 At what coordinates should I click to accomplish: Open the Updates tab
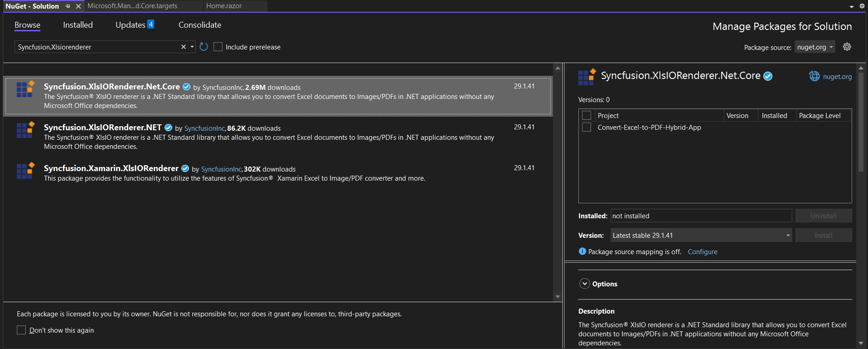tap(131, 25)
